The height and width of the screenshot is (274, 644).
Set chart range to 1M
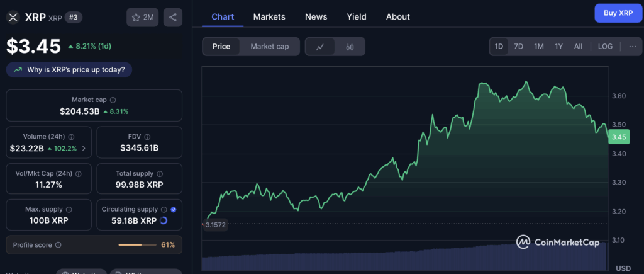[539, 47]
